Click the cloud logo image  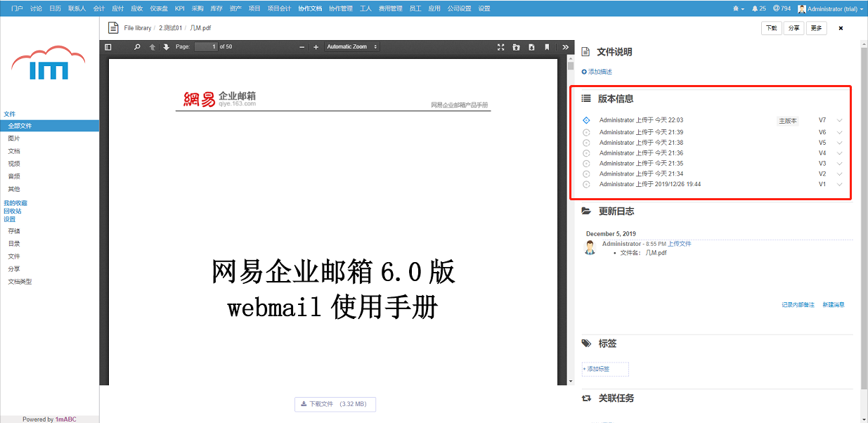(x=48, y=63)
